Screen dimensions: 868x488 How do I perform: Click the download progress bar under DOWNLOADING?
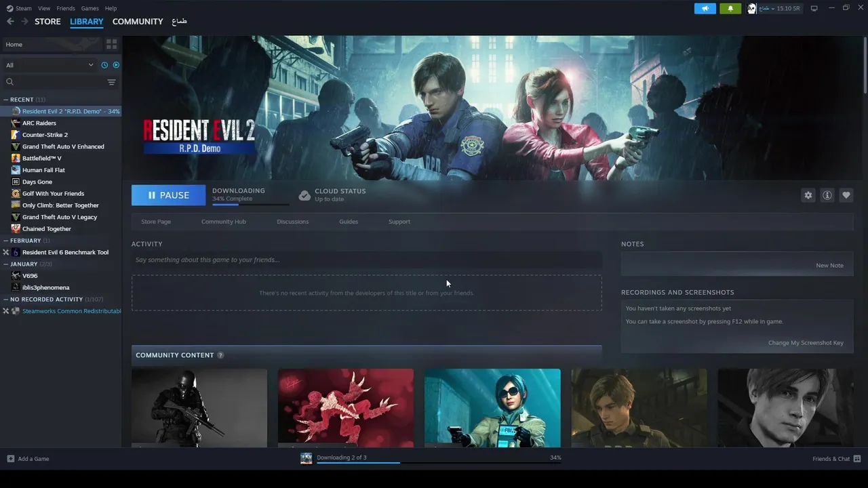[250, 204]
